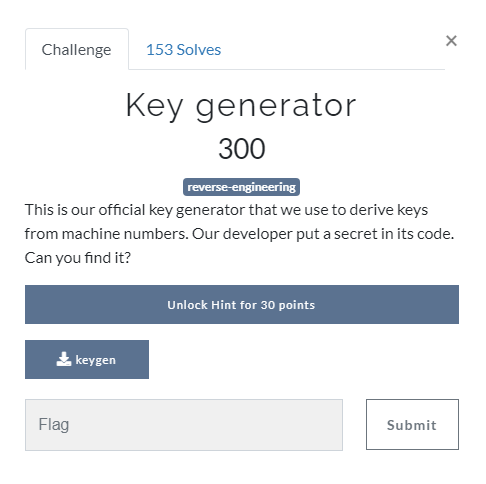The image size is (486, 484).
Task: Click the download icon on keygen button
Action: pos(64,359)
